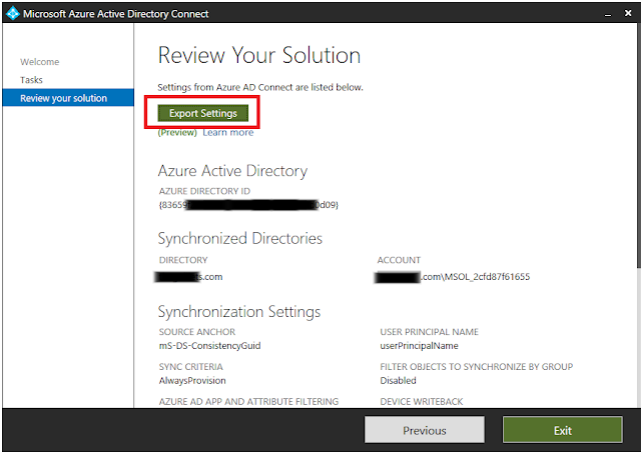
Task: Click the Export Settings button
Action: [x=203, y=113]
